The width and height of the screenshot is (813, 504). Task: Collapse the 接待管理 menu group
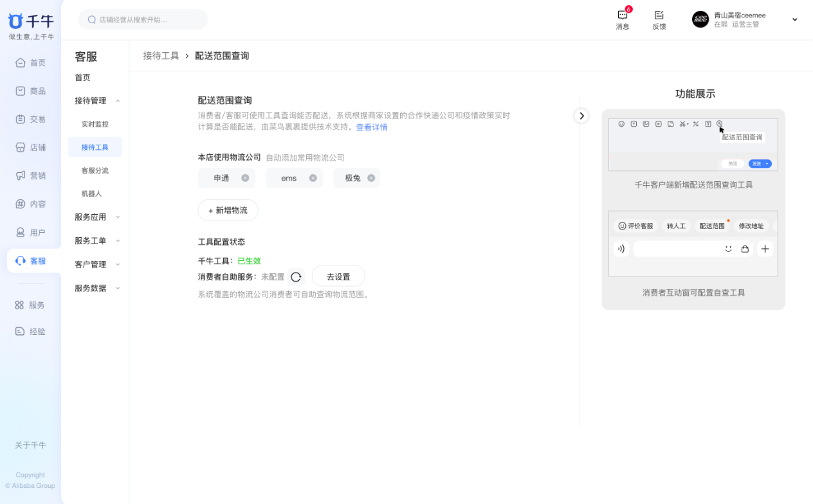(x=118, y=101)
